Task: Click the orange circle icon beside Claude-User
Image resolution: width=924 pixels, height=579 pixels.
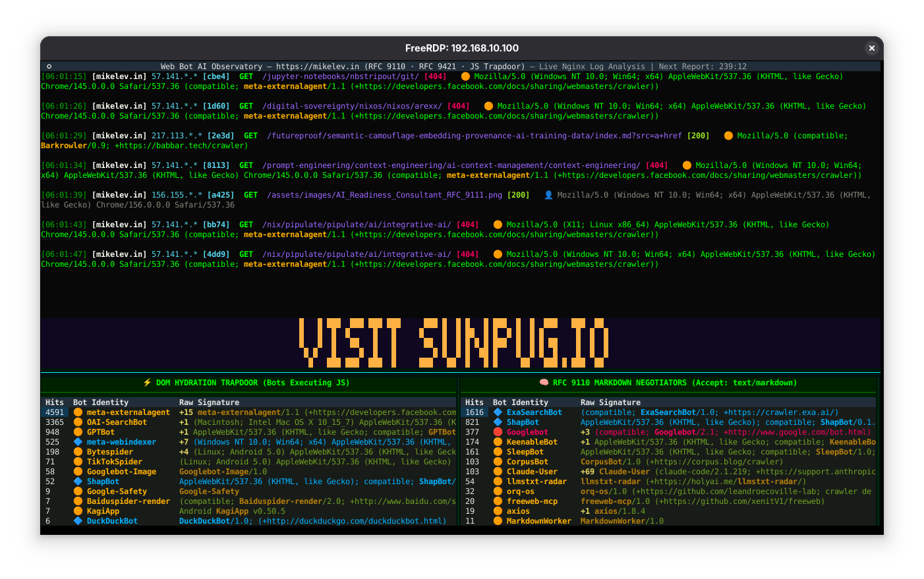Action: (498, 472)
